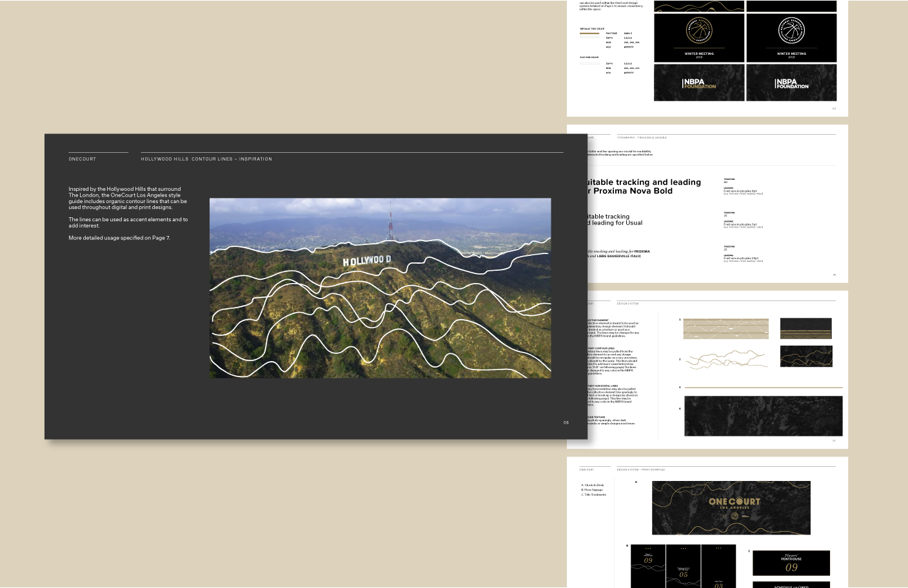Select the dark collective element sample with gold stripes
908x588 pixels.
[x=805, y=328]
